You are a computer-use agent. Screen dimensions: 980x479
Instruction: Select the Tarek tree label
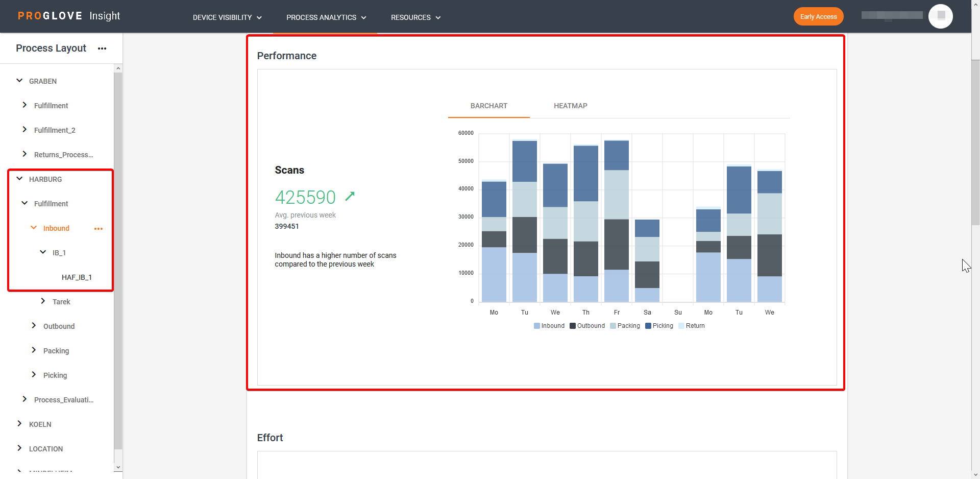[61, 302]
